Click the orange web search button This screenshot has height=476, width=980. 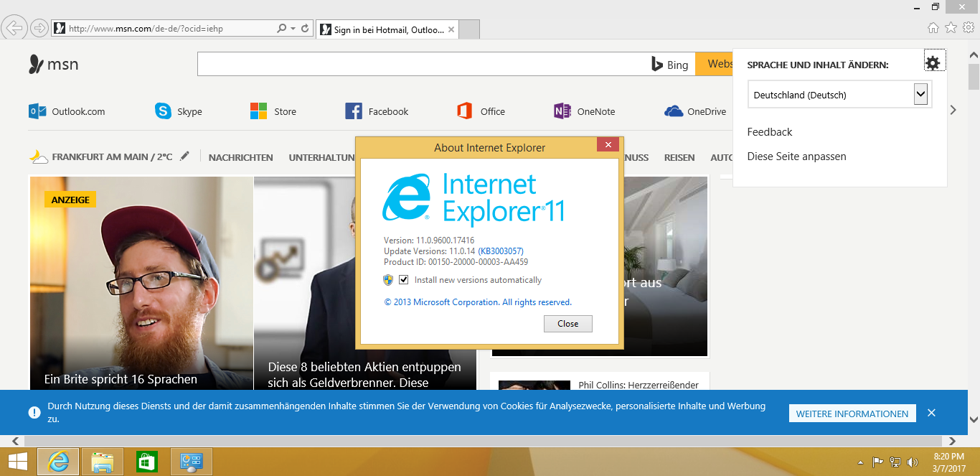[x=715, y=64]
